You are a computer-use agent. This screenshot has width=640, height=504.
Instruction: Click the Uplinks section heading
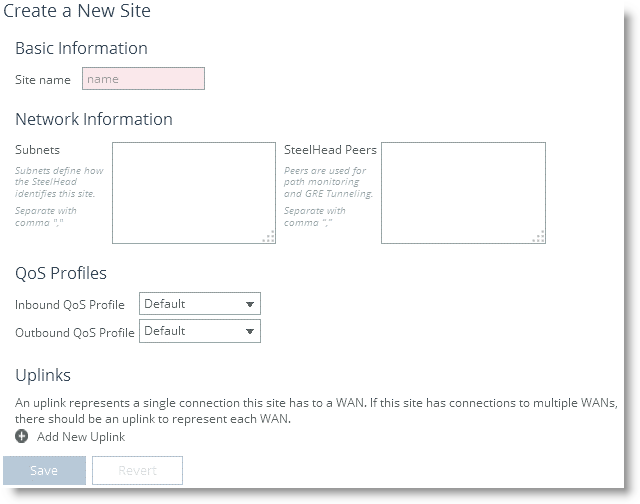(x=43, y=375)
